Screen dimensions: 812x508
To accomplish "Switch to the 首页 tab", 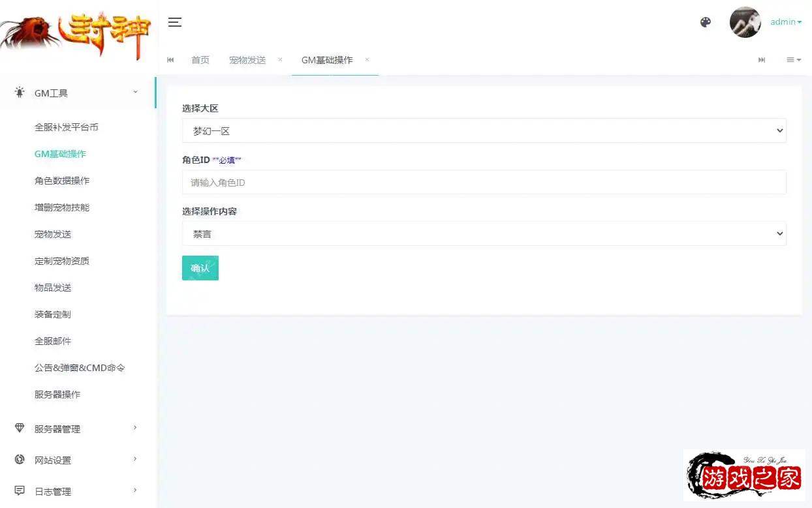I will point(200,60).
